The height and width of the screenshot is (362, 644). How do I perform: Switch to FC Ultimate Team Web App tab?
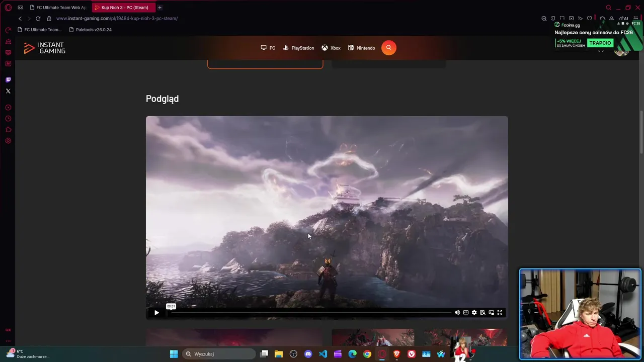pos(58,8)
